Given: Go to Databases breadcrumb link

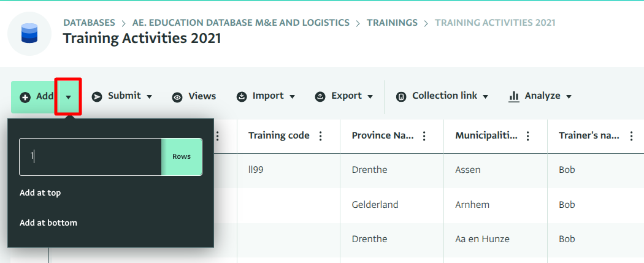Looking at the screenshot, I should point(89,23).
